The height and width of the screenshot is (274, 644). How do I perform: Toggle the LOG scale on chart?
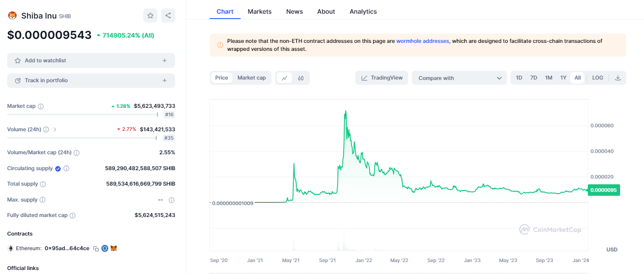click(598, 78)
